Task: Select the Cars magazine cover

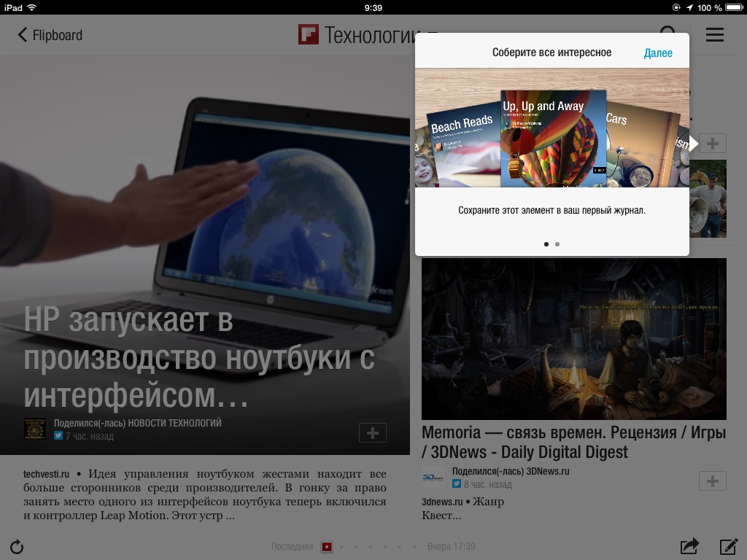Action: pos(640,145)
